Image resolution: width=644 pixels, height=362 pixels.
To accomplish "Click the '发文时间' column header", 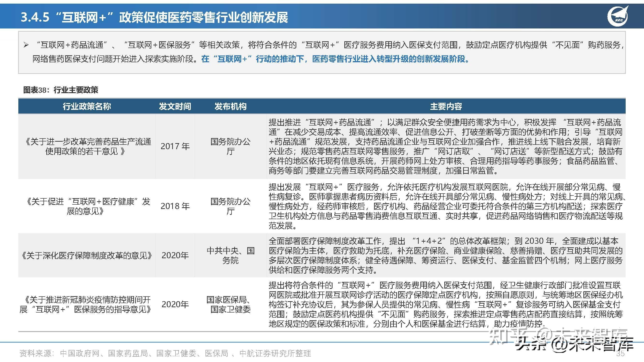I will click(x=175, y=106).
